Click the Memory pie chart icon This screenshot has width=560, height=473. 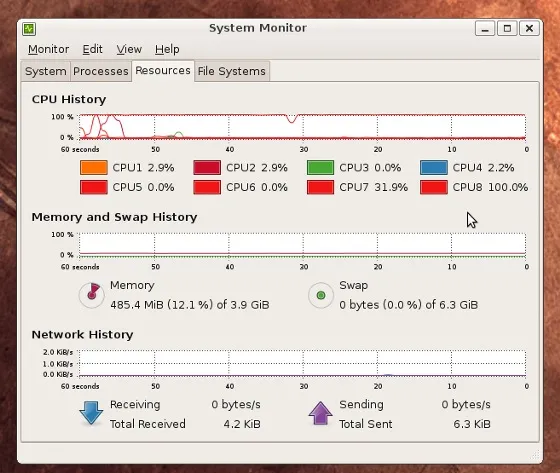91,295
